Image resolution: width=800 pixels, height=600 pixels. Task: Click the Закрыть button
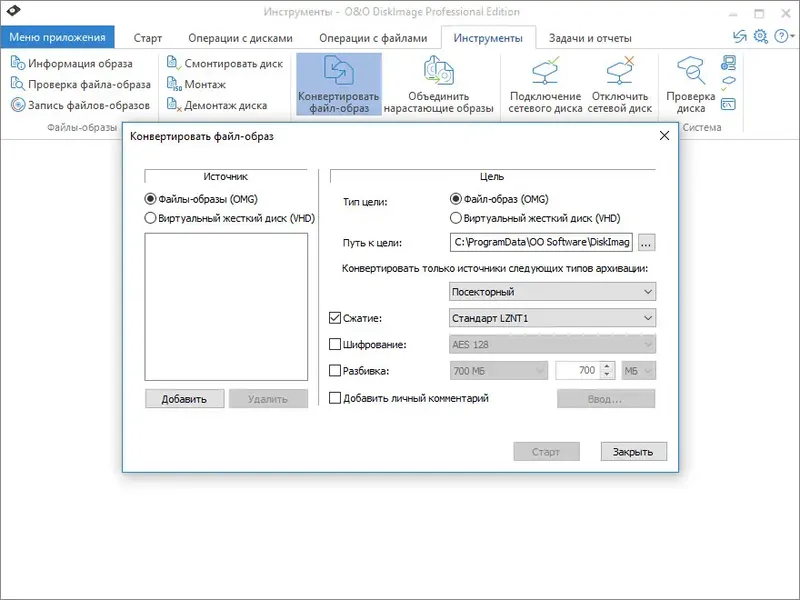coord(635,451)
